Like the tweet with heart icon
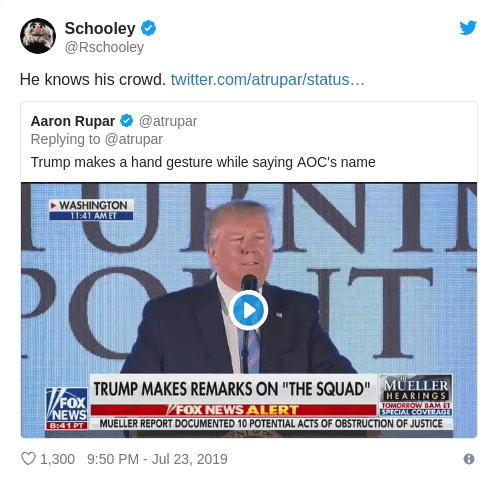The width and height of the screenshot is (497, 479). 28,459
